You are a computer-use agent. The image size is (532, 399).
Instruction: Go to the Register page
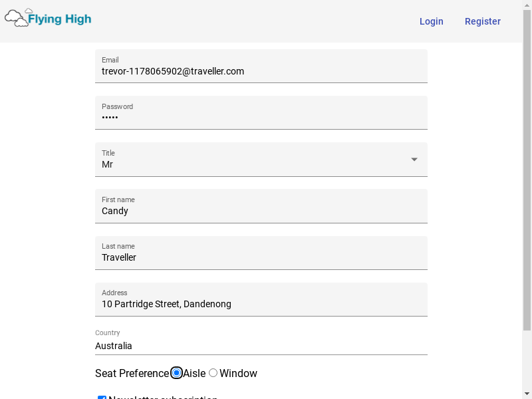coord(482,21)
